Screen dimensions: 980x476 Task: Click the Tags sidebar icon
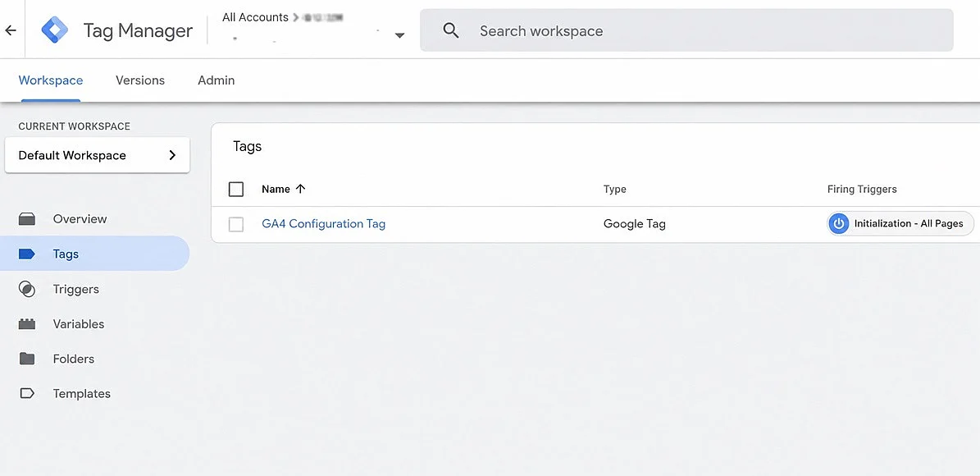click(x=27, y=254)
